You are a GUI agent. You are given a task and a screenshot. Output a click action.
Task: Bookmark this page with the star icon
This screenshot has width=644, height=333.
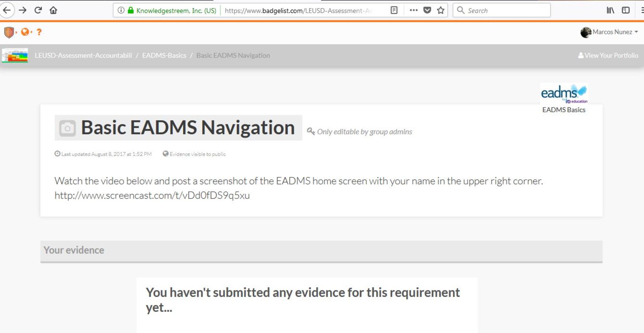click(x=441, y=10)
